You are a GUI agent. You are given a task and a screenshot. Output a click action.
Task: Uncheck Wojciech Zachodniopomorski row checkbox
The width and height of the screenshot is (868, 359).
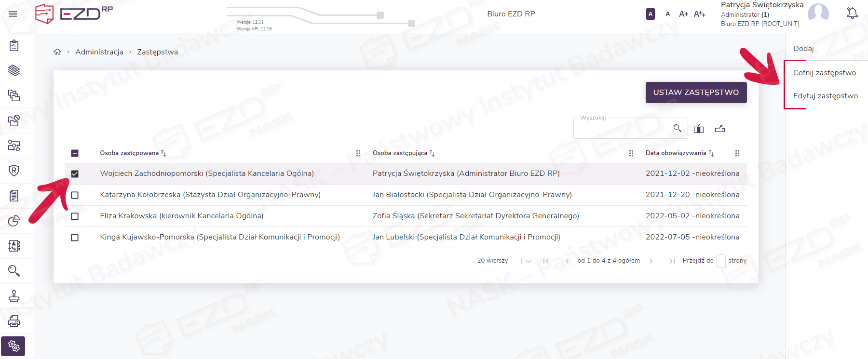pos(75,174)
